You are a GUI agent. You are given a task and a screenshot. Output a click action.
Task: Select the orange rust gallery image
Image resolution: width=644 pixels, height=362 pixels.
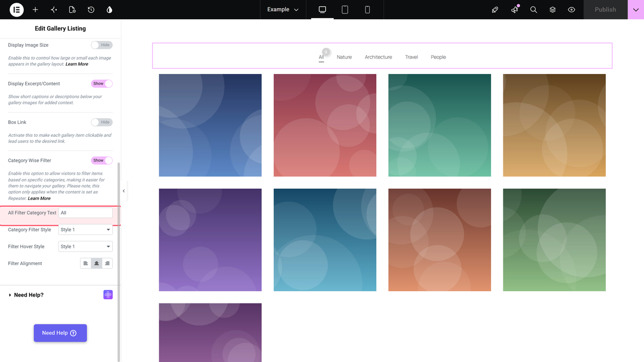click(440, 240)
